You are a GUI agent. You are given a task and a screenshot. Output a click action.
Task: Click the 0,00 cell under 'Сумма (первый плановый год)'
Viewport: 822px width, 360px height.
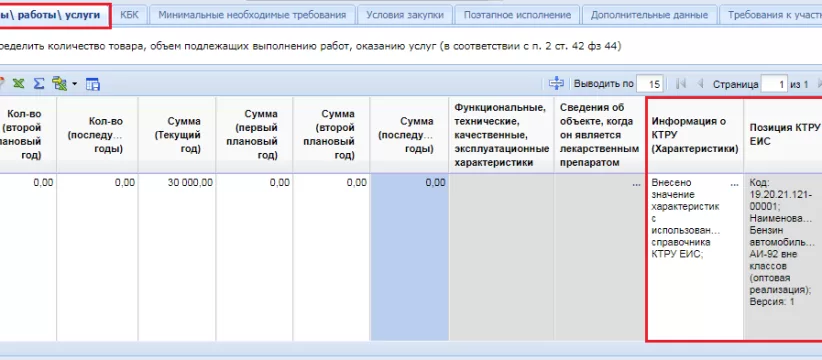(x=254, y=257)
